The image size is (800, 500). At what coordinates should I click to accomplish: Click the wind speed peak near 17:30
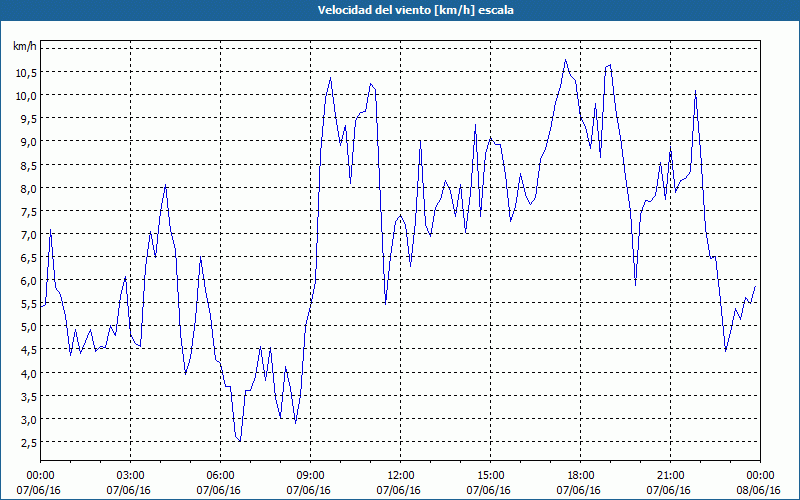(x=565, y=60)
